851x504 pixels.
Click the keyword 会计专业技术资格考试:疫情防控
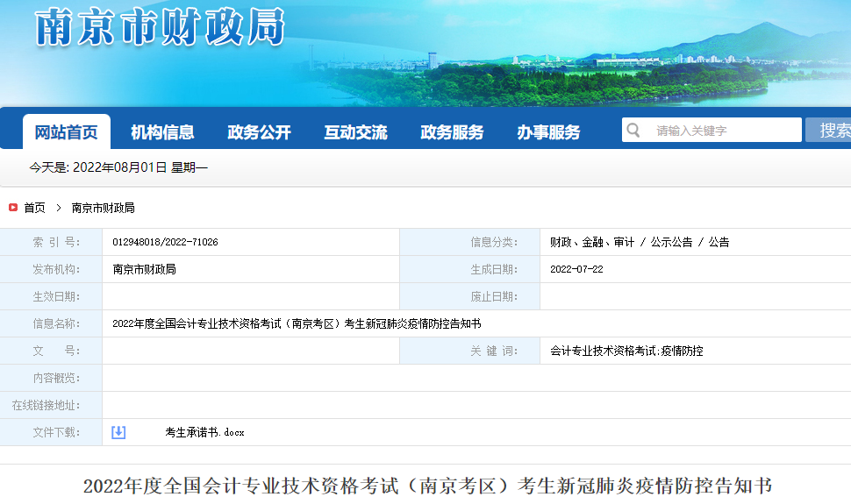(x=626, y=351)
